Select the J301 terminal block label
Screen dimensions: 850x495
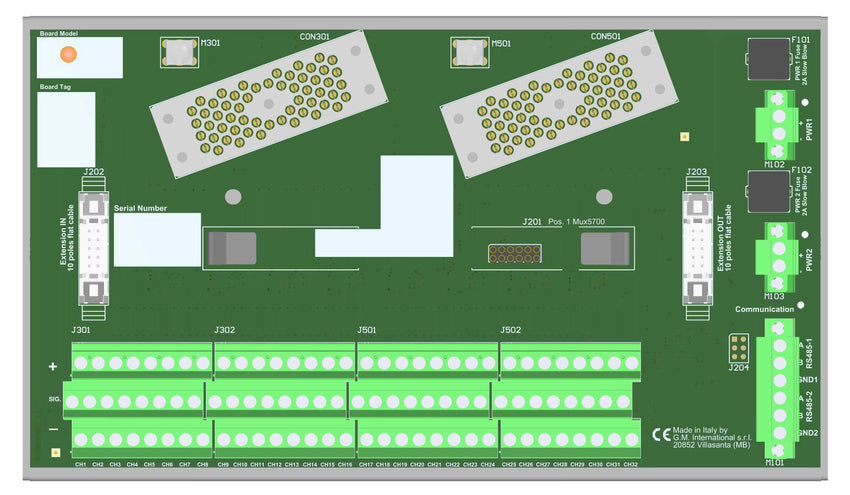click(x=81, y=330)
